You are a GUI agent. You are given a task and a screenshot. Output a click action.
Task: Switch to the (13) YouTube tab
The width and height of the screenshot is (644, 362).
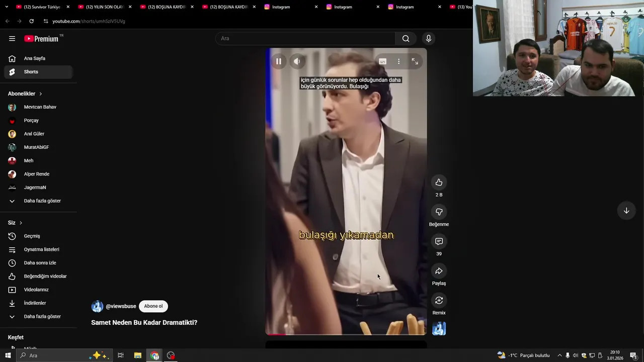tap(460, 7)
